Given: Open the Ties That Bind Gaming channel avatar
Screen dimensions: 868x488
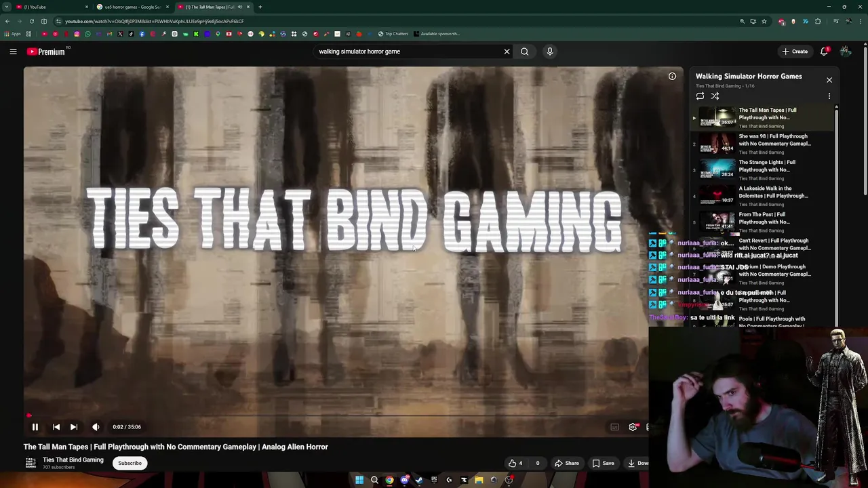Looking at the screenshot, I should click(31, 463).
